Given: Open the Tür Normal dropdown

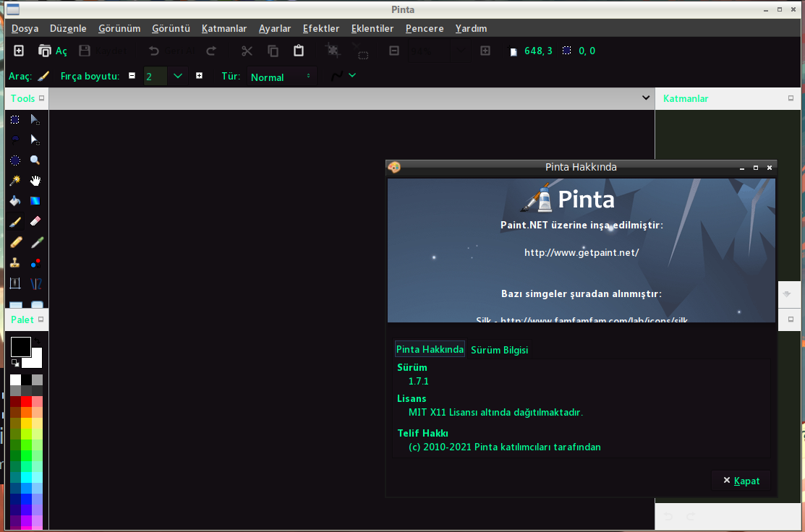Looking at the screenshot, I should point(281,77).
